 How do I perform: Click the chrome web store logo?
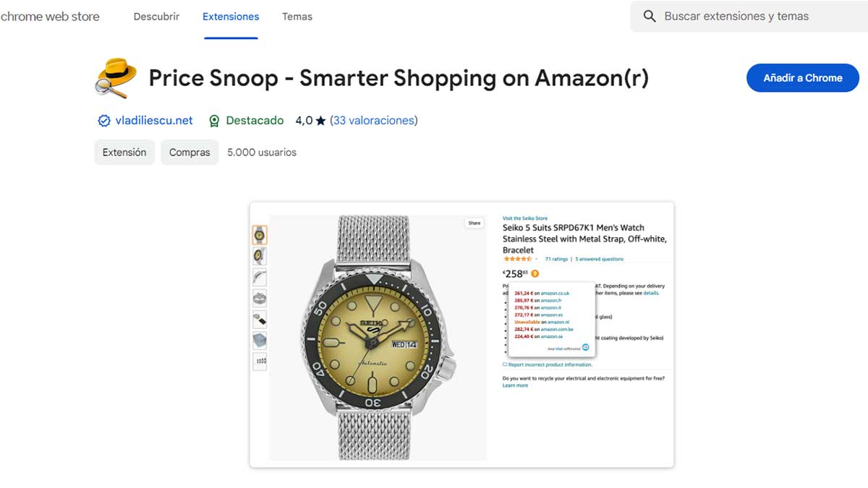tap(51, 16)
